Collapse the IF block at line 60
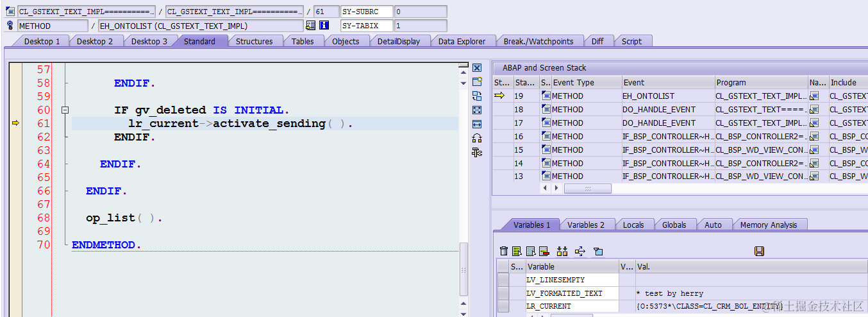 65,110
